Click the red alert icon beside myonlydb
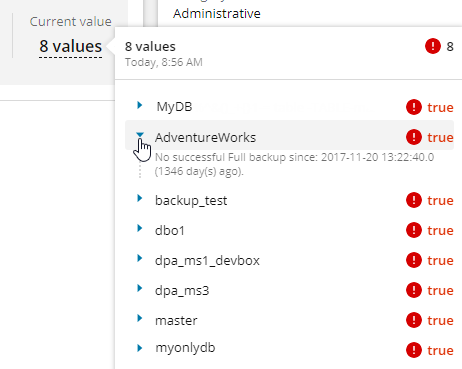Image resolution: width=462 pixels, height=369 pixels. (x=414, y=350)
